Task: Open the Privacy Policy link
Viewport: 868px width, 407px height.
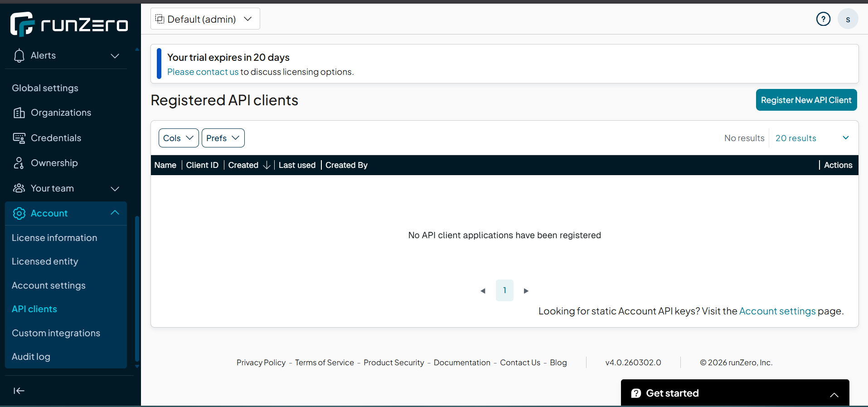Action: (261, 363)
